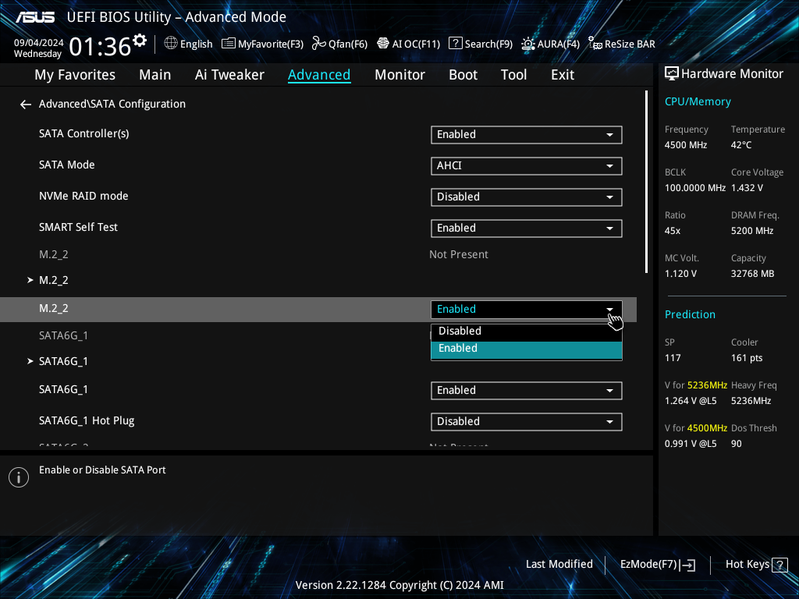Viewport: 799px width, 599px height.
Task: Open the SMART Self Test dropdown
Action: (526, 228)
